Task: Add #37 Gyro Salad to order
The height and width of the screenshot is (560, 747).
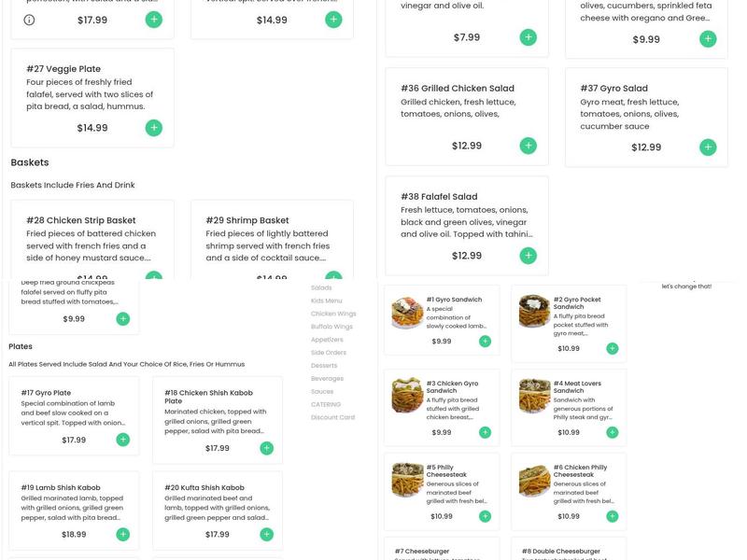Action: click(708, 147)
